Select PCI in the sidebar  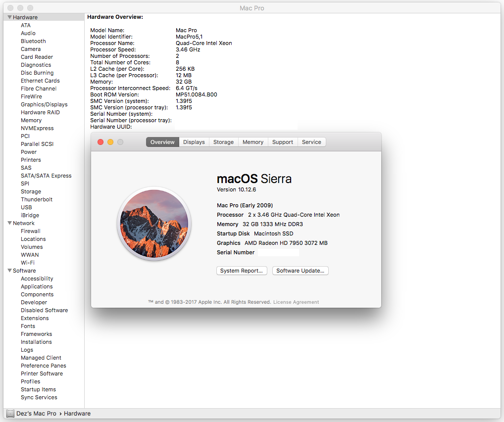[x=25, y=136]
